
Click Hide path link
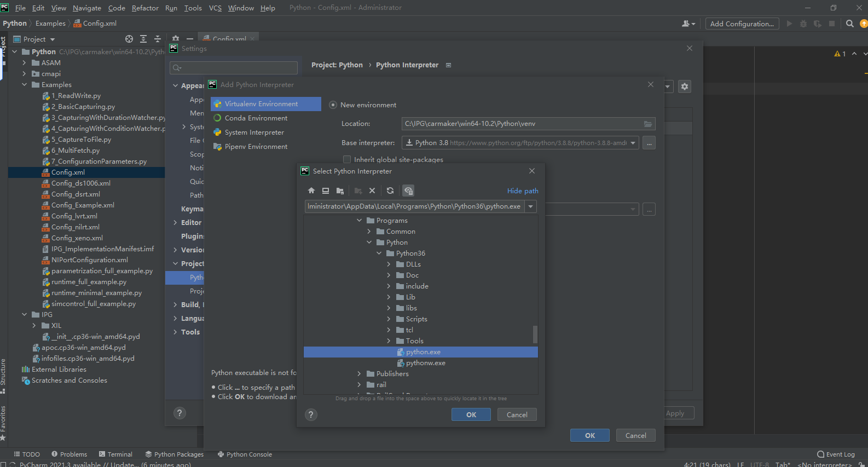pyautogui.click(x=523, y=191)
